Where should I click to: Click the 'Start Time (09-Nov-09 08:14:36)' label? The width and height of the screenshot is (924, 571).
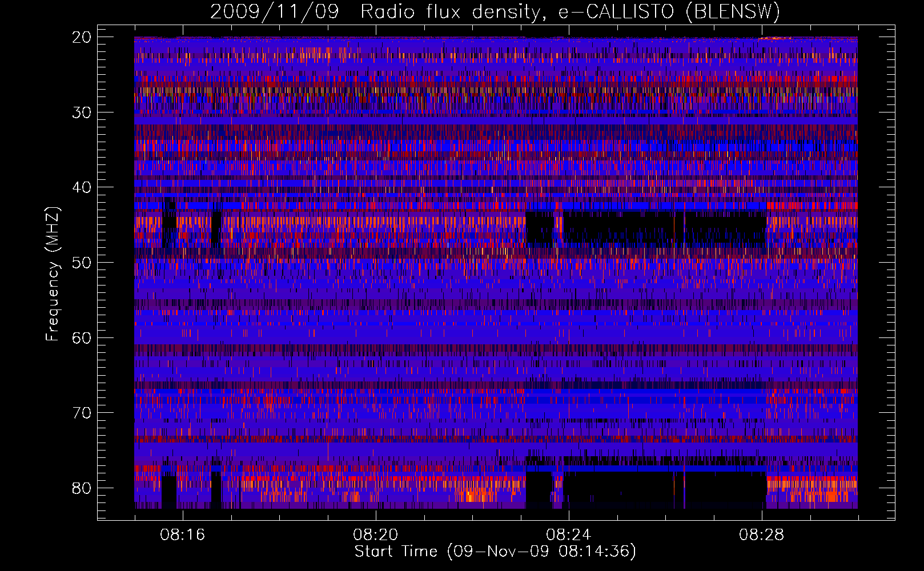coord(495,552)
